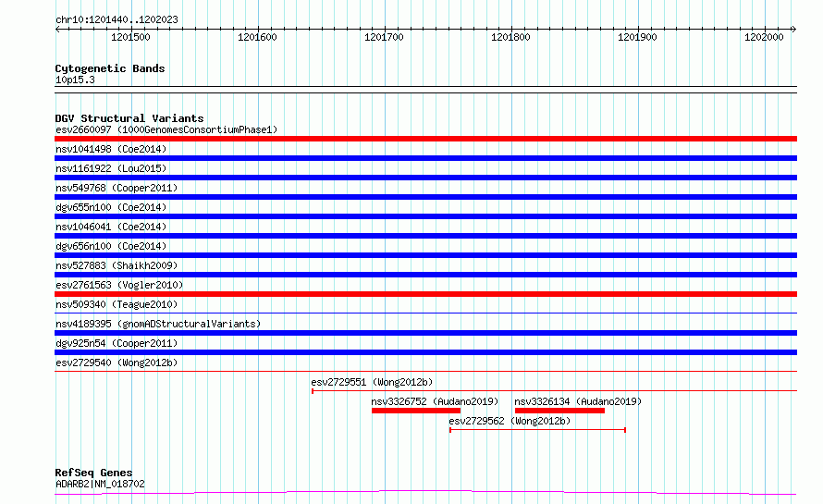Click the nsv1041498 blue variant bar
Viewport: 823px width, 504px height.
click(x=425, y=158)
